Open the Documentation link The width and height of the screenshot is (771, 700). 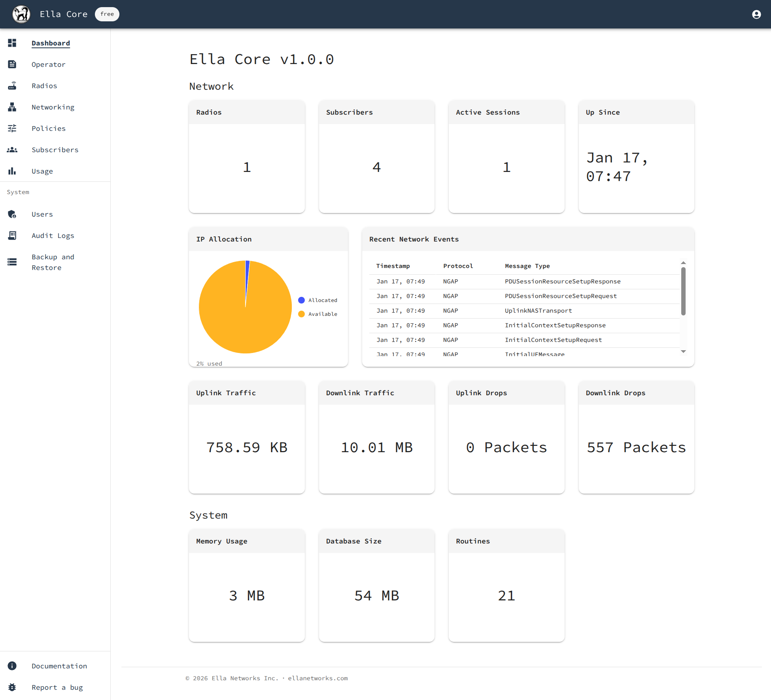(59, 666)
